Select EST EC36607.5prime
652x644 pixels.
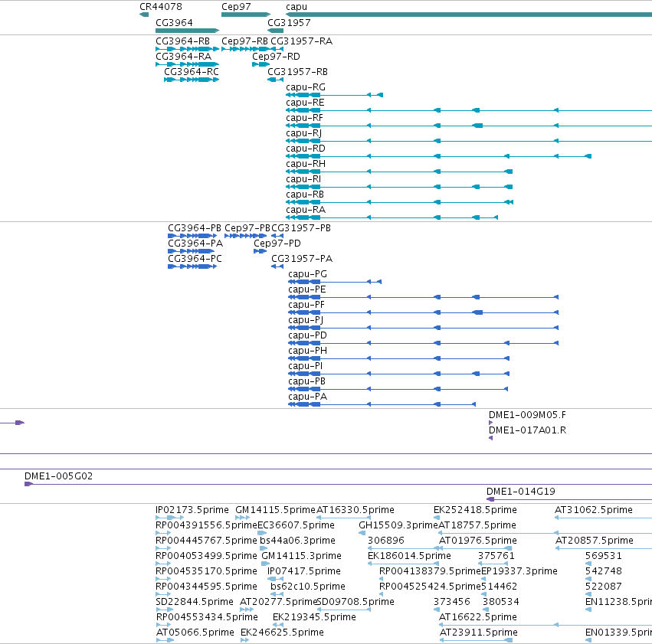[x=262, y=534]
